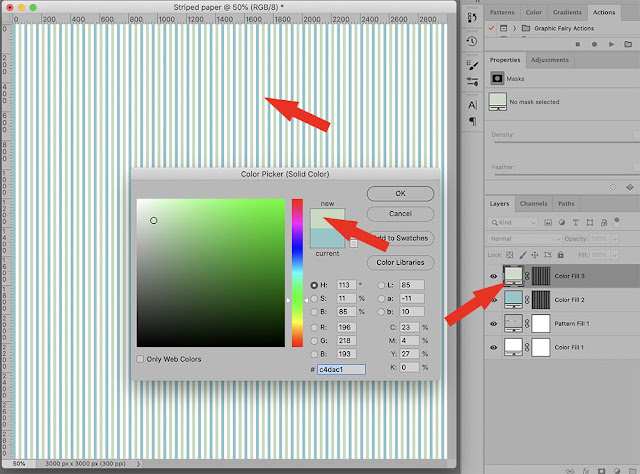Open the Normal blend mode dropdown

524,239
